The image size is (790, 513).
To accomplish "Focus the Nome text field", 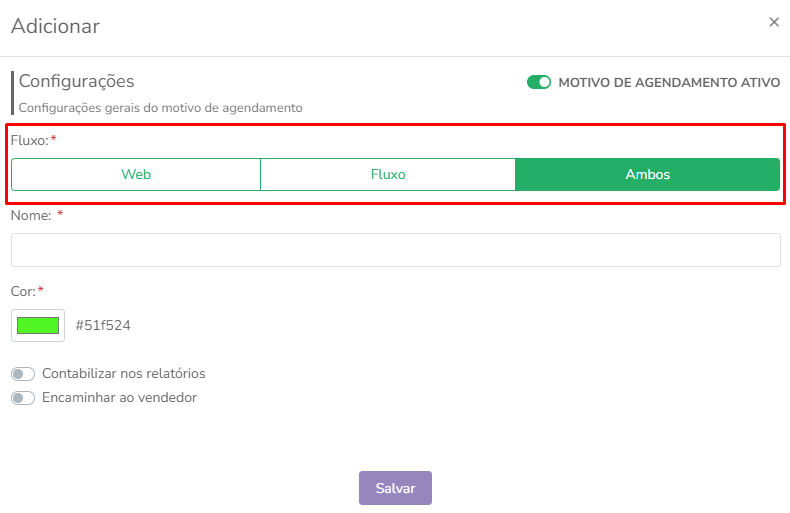I will tap(396, 250).
